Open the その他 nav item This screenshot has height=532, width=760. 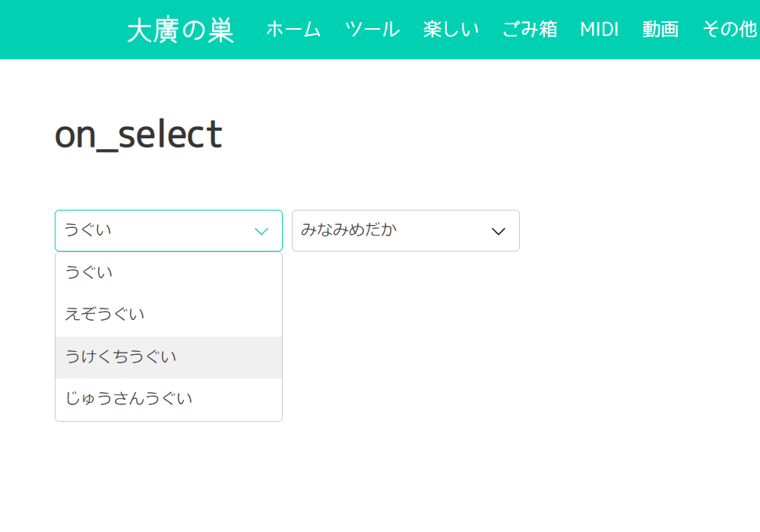(x=730, y=30)
